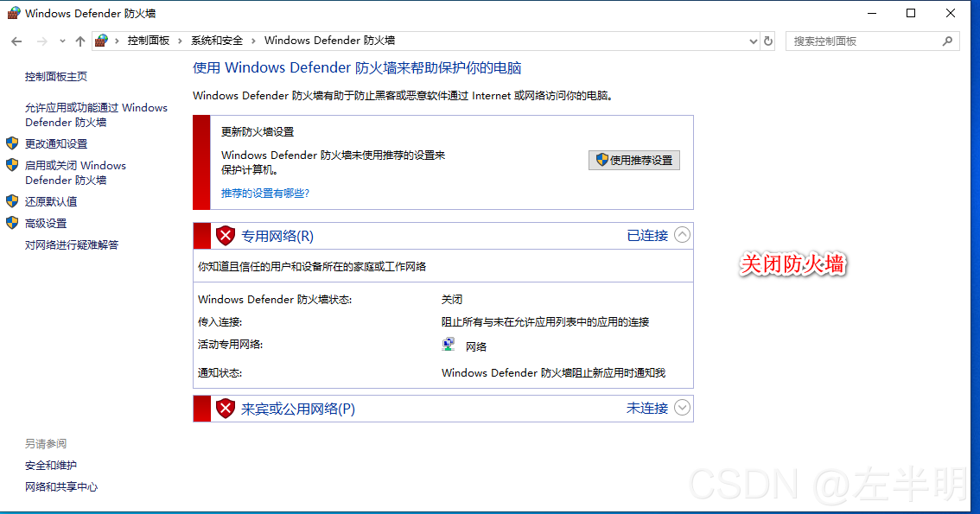Viewport: 980px width, 514px height.
Task: Click 未连接 status text
Action: [x=647, y=409]
